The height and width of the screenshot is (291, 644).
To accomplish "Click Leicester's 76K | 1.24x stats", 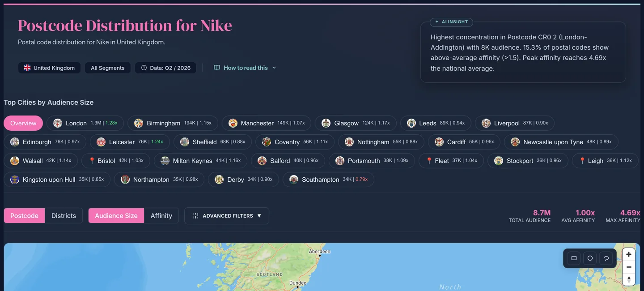I will coord(151,142).
